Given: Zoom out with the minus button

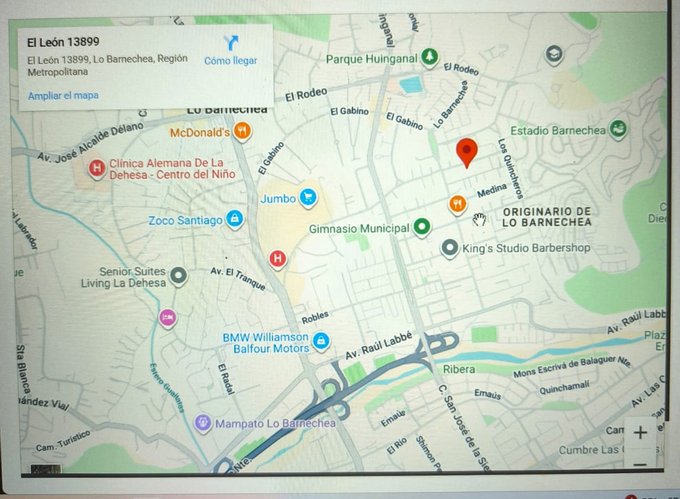Looking at the screenshot, I should tap(640, 463).
